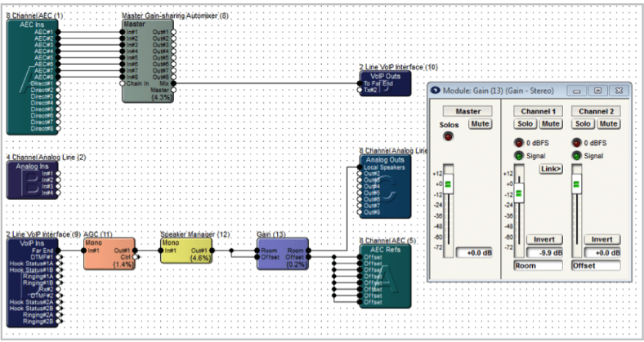This screenshot has height=342, width=644.
Task: Toggle Mute on Channel 2
Action: 608,124
